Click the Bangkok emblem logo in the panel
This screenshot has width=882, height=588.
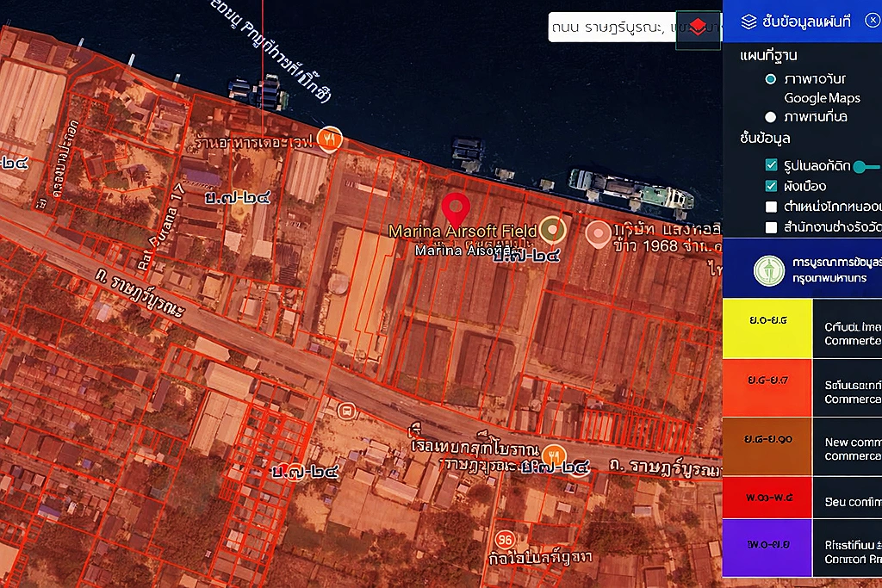[x=765, y=269]
